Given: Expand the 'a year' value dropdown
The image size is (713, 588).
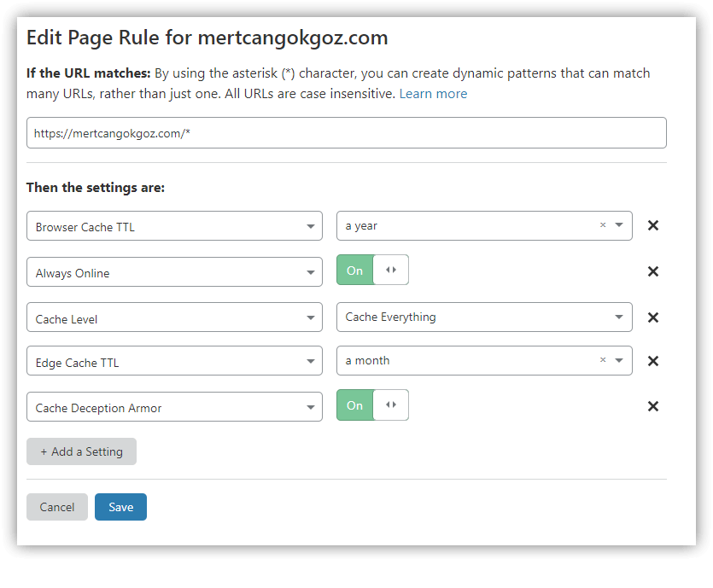Looking at the screenshot, I should [x=619, y=225].
